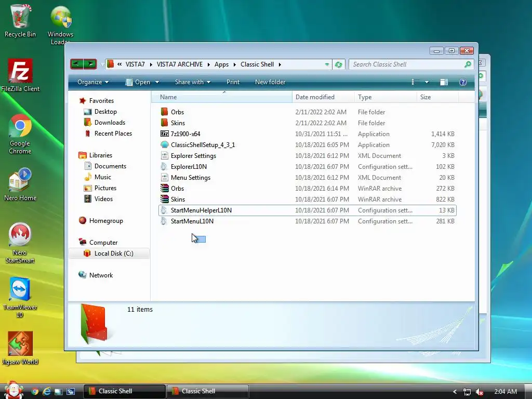Open the Music library
Image resolution: width=532 pixels, height=399 pixels.
point(102,177)
